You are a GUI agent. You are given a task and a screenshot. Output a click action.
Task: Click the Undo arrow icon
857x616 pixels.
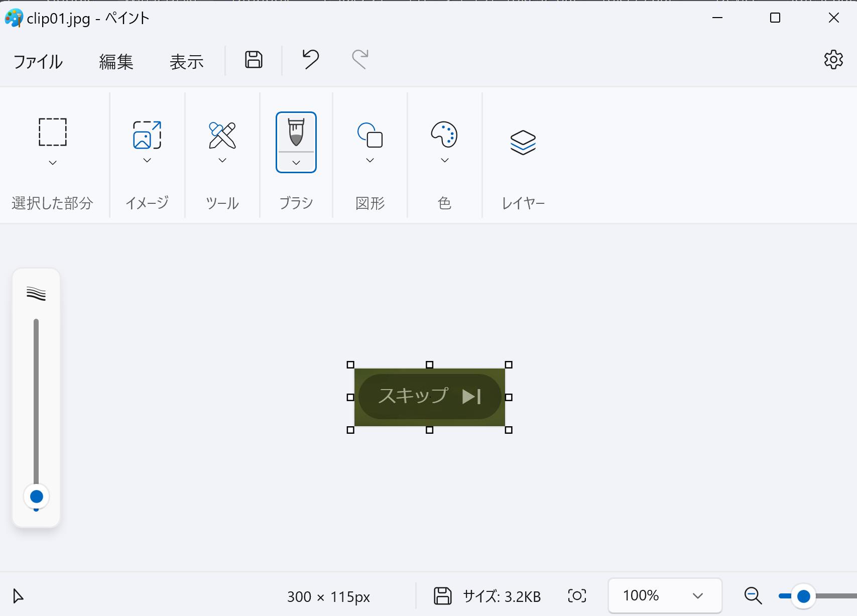pyautogui.click(x=310, y=60)
